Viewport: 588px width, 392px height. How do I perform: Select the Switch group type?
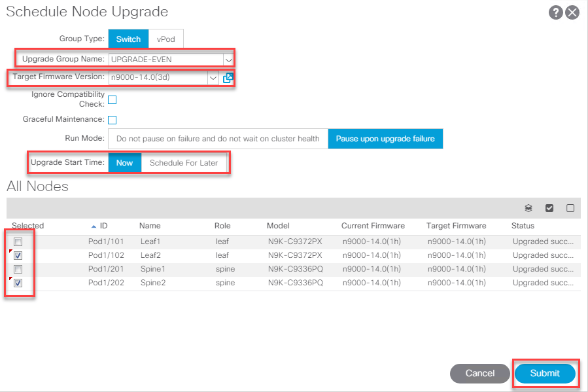point(128,39)
